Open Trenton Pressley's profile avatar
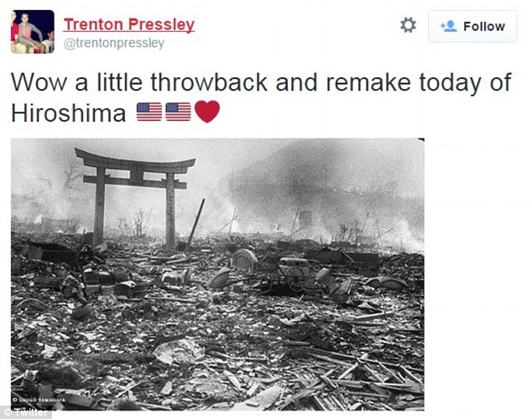Image resolution: width=532 pixels, height=419 pixels. tap(32, 31)
